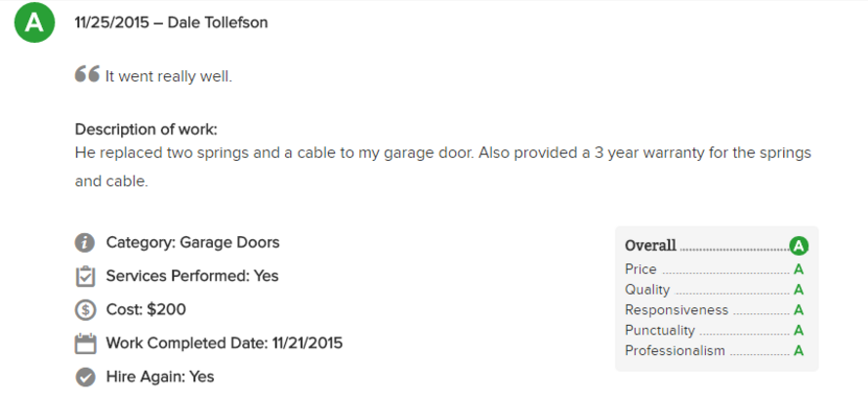Click the Punctuality grade A

point(799,331)
